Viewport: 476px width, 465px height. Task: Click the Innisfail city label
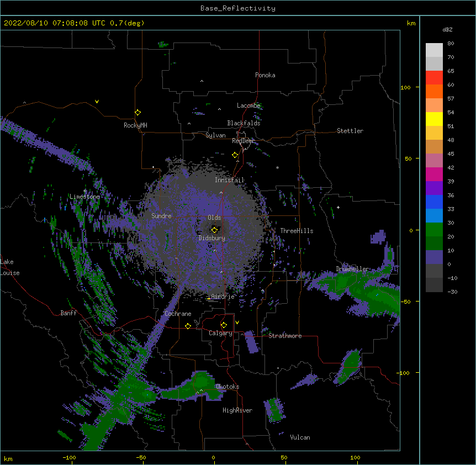click(x=229, y=180)
